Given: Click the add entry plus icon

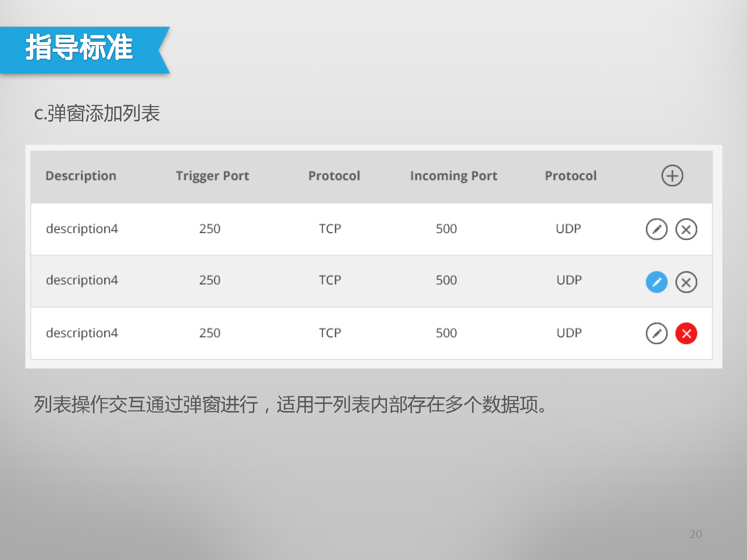Looking at the screenshot, I should (x=672, y=175).
